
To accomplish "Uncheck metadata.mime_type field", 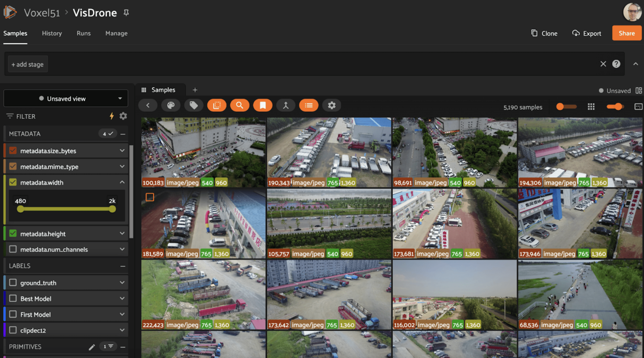I will coord(13,166).
